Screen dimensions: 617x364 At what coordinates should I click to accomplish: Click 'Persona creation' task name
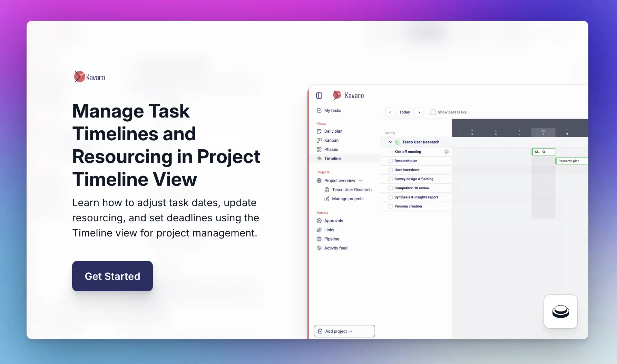pyautogui.click(x=408, y=206)
